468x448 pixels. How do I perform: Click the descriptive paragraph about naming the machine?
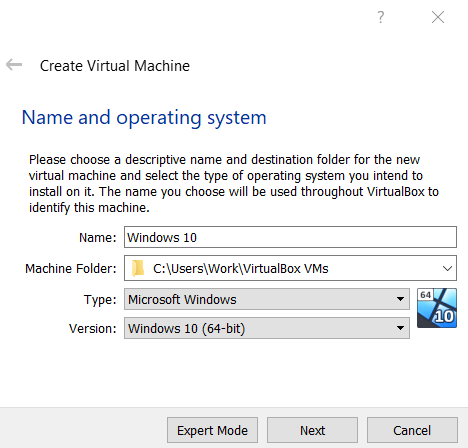tap(234, 183)
